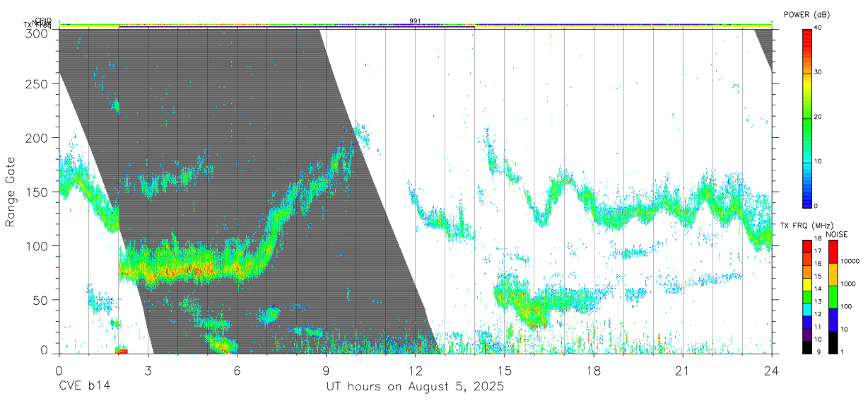Click the 24 tick label on the UT hours axis

click(771, 371)
